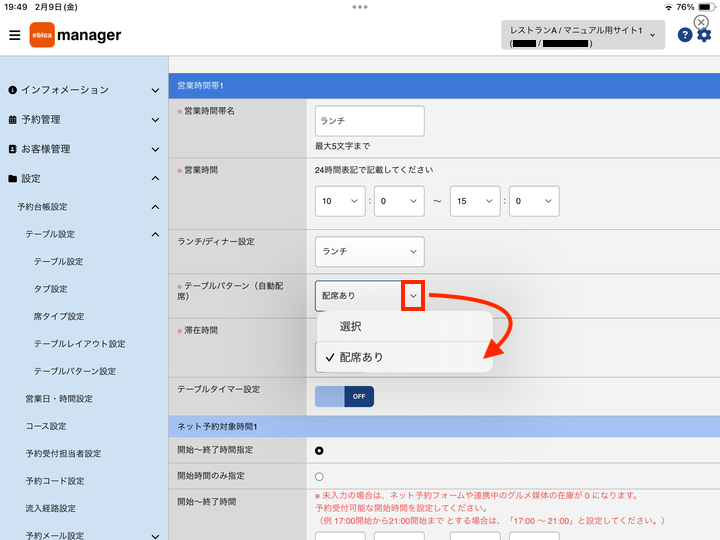
Task: Open the end hour dropdown showing 15
Action: point(475,201)
